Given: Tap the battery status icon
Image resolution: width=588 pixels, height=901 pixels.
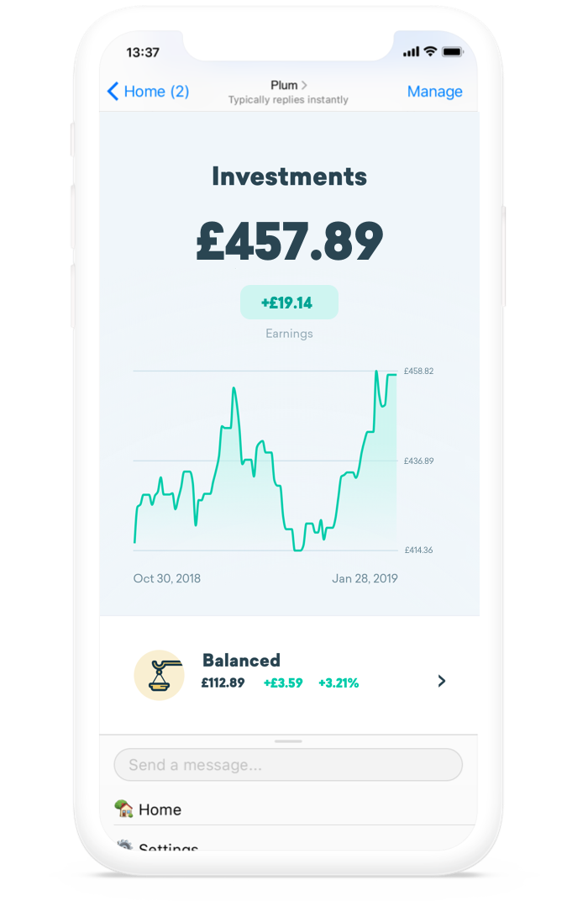Looking at the screenshot, I should (x=453, y=52).
